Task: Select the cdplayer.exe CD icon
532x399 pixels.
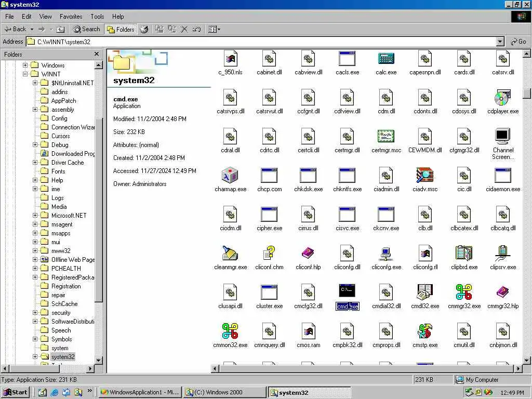Action: pyautogui.click(x=503, y=98)
